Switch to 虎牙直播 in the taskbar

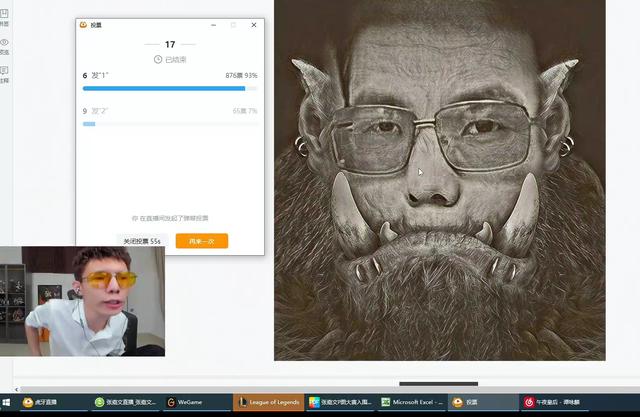point(53,402)
